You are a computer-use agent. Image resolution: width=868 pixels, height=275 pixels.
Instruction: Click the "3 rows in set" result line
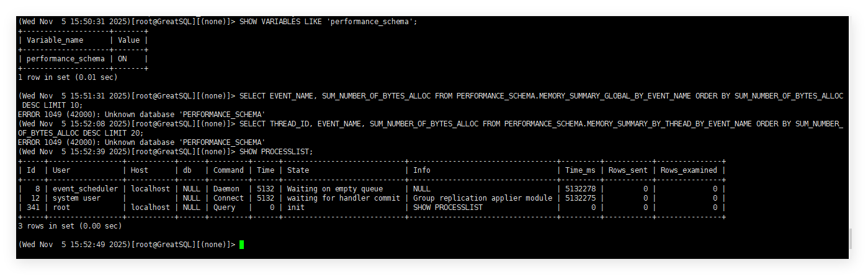[70, 226]
